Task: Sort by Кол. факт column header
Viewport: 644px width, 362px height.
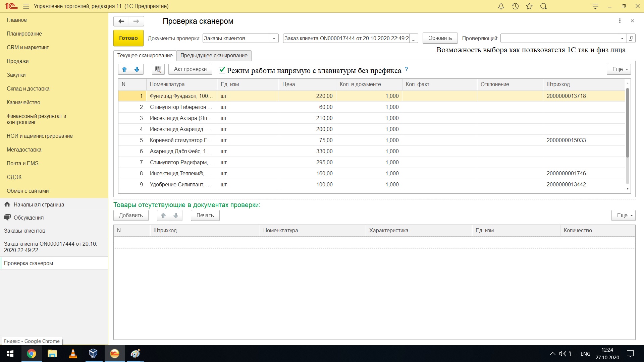Action: [439, 84]
